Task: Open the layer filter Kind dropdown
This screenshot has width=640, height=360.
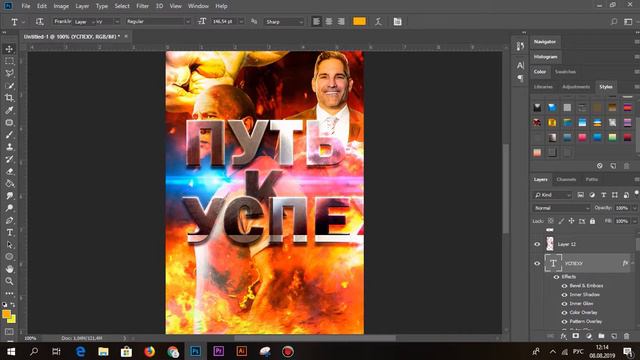Action: coord(553,195)
